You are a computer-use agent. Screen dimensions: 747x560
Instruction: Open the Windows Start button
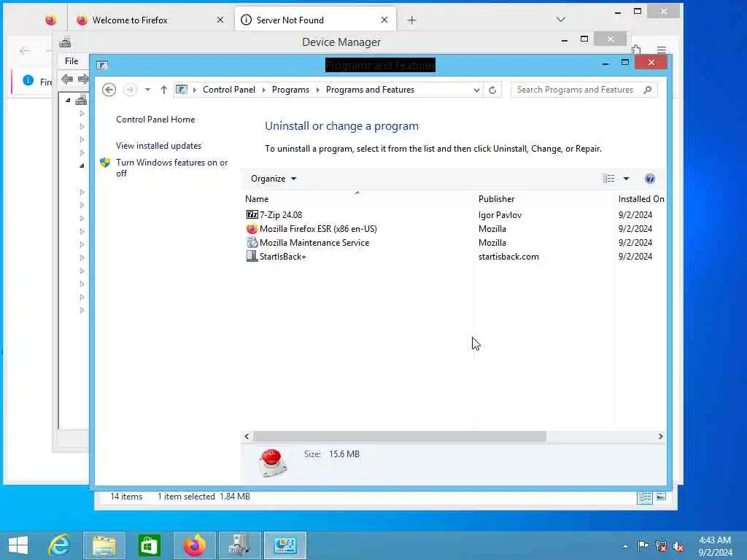tap(18, 545)
